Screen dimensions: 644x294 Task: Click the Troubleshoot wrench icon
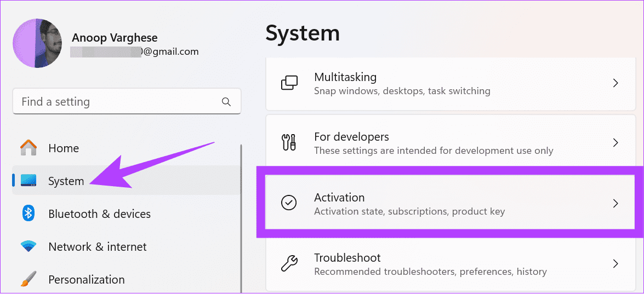(x=289, y=263)
